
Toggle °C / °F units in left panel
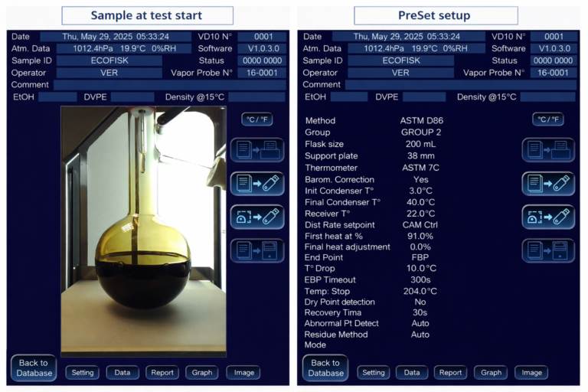[256, 119]
